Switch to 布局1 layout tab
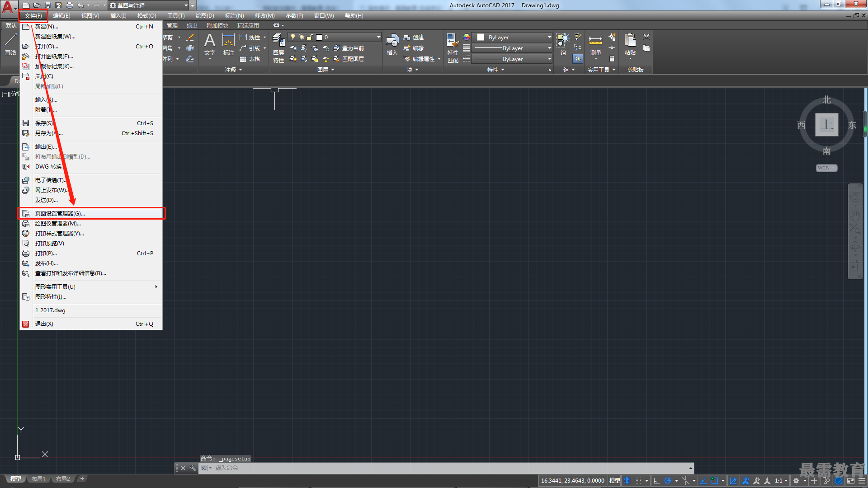The width and height of the screenshot is (868, 488). [x=38, y=479]
